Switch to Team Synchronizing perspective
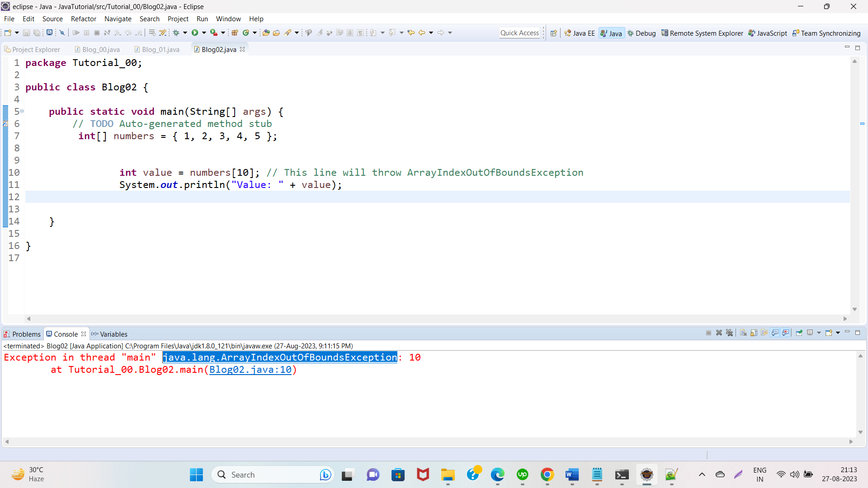 [x=826, y=33]
